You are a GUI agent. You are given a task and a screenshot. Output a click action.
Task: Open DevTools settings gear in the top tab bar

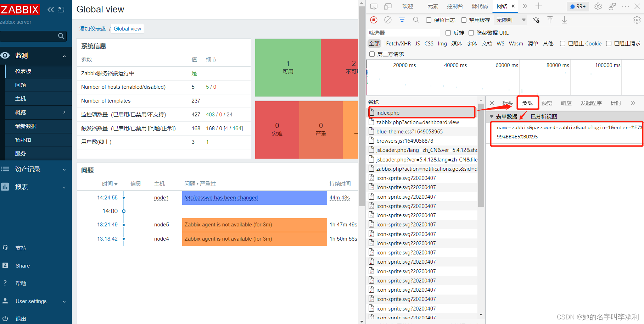click(x=598, y=6)
